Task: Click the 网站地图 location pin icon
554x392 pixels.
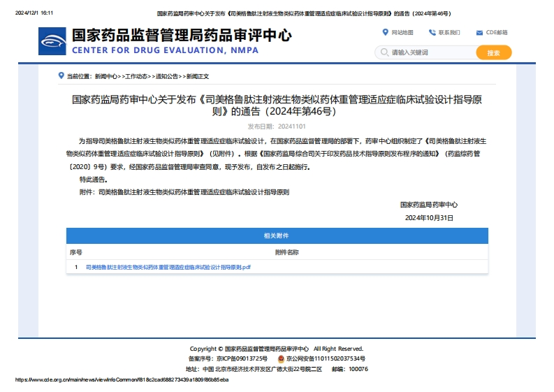Action: tap(385, 32)
